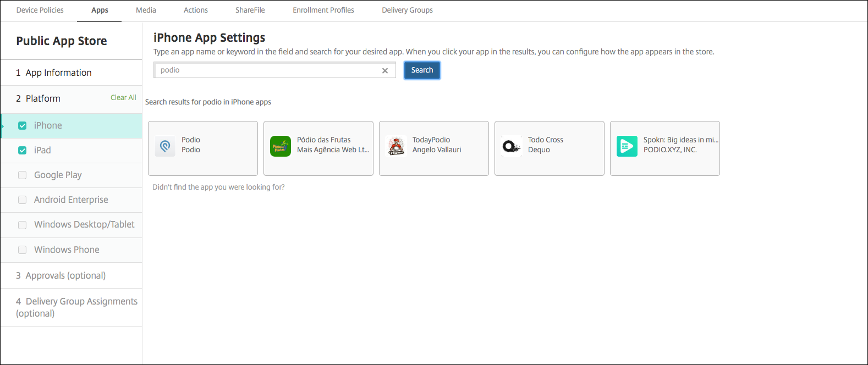Click Angelo Vallauri publisher text
The image size is (868, 365).
437,150
